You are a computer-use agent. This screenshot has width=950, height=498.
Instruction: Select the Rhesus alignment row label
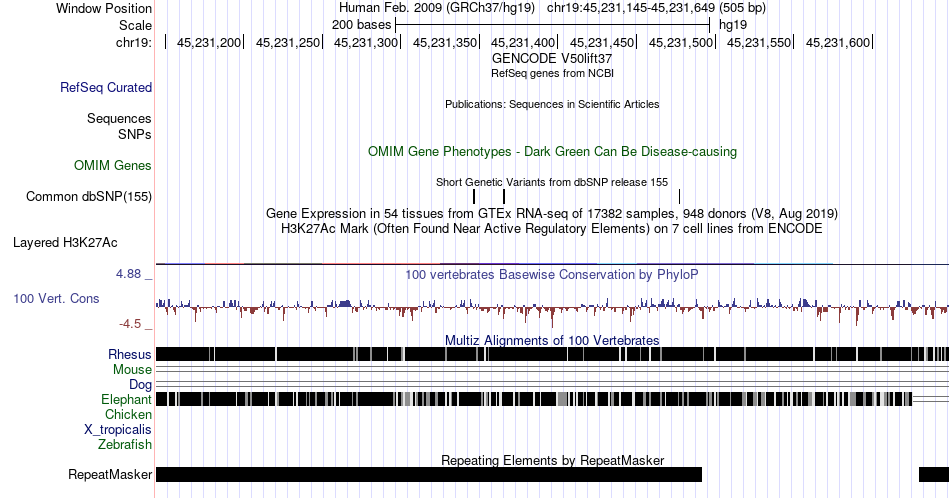click(x=130, y=354)
